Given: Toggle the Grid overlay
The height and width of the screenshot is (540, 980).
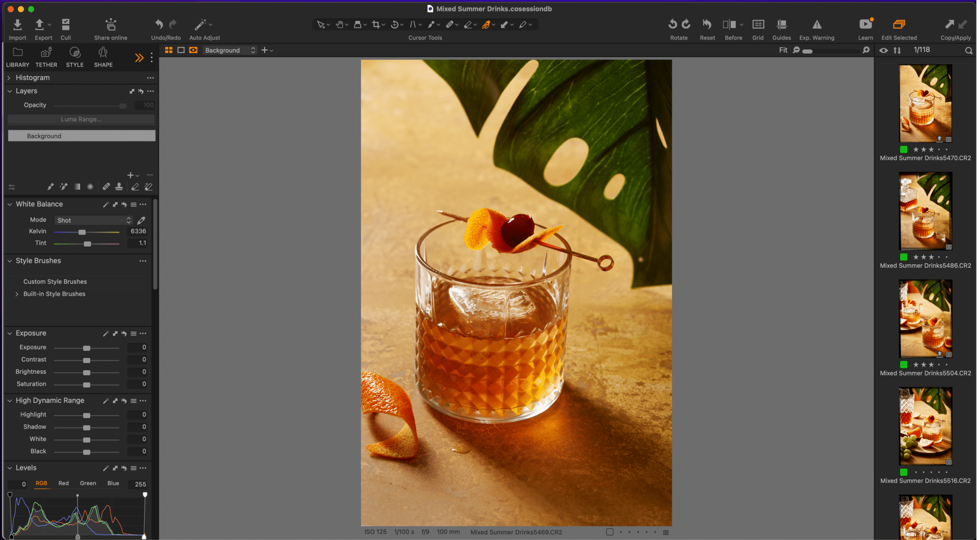Looking at the screenshot, I should (758, 24).
